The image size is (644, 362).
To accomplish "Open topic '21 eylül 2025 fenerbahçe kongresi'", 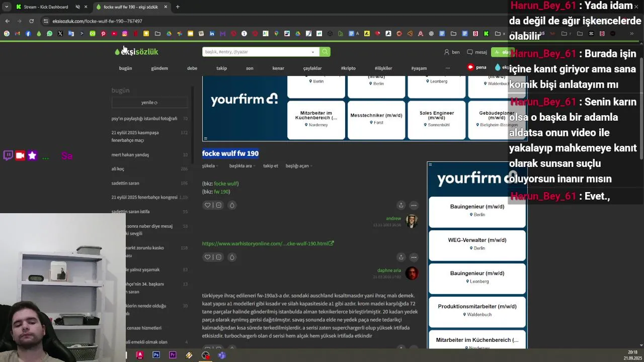I will click(144, 197).
